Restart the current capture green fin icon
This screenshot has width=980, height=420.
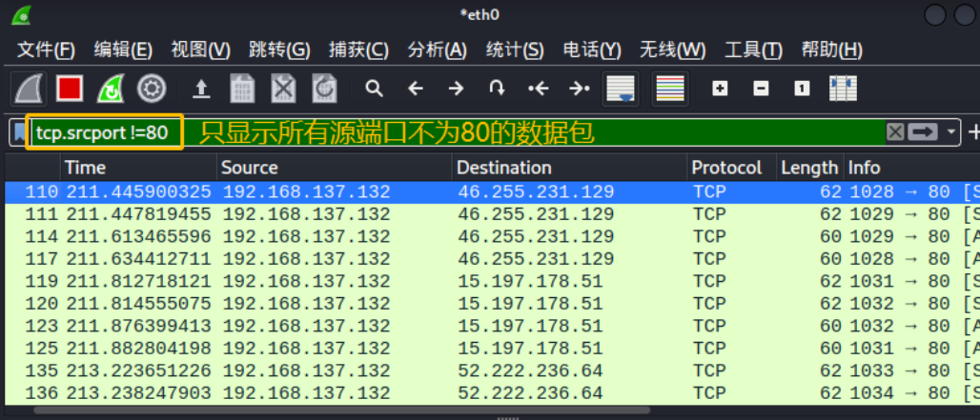coord(110,89)
